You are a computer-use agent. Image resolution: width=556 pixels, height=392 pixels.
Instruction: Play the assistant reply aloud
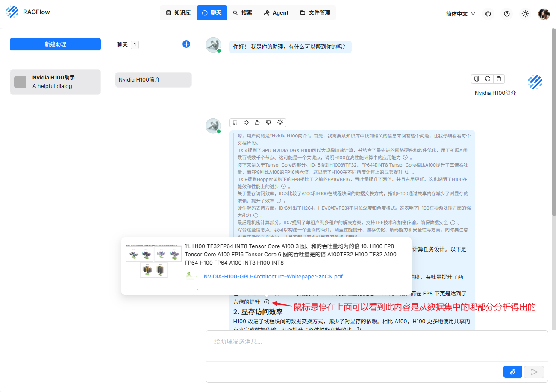tap(246, 123)
